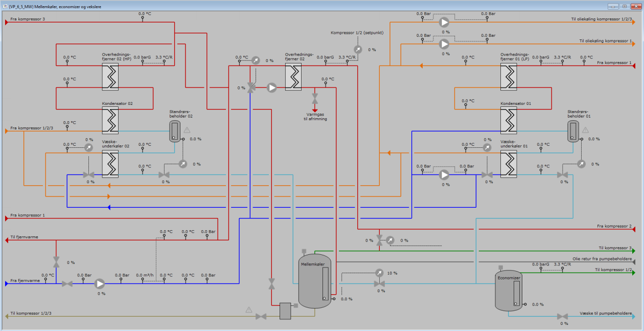Open the Economizer vessel
The height and width of the screenshot is (331, 644).
tap(509, 292)
